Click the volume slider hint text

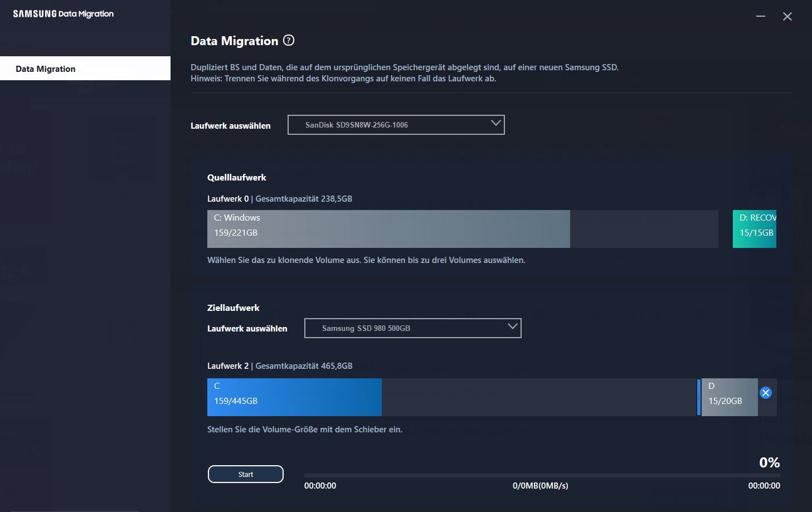(x=305, y=430)
